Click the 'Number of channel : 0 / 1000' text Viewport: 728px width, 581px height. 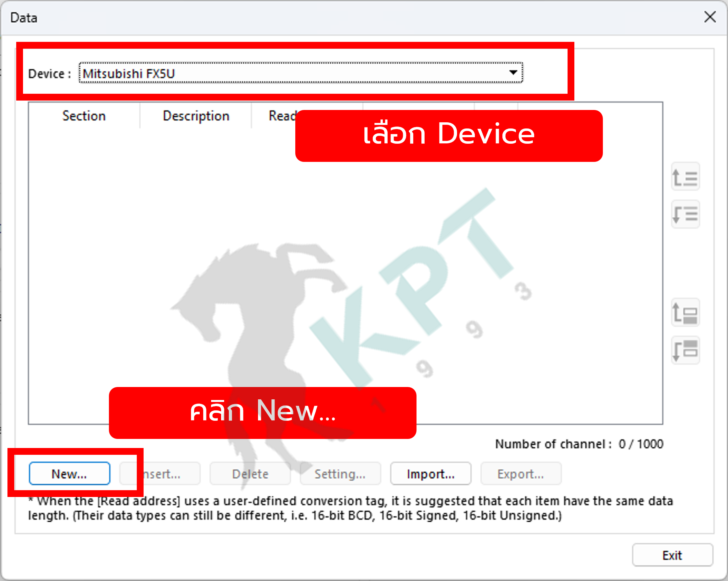click(x=579, y=443)
